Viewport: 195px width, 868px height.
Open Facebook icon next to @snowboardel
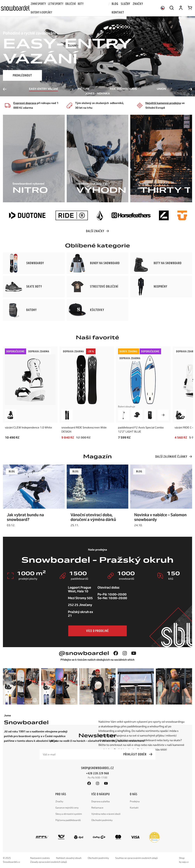tap(115, 653)
